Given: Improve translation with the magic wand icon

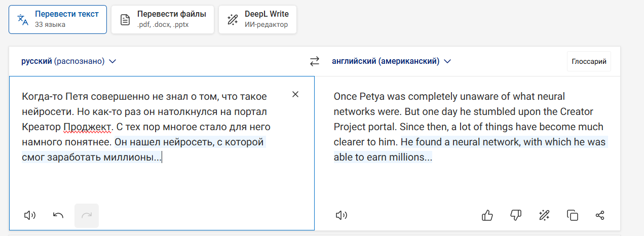Looking at the screenshot, I should (x=544, y=215).
